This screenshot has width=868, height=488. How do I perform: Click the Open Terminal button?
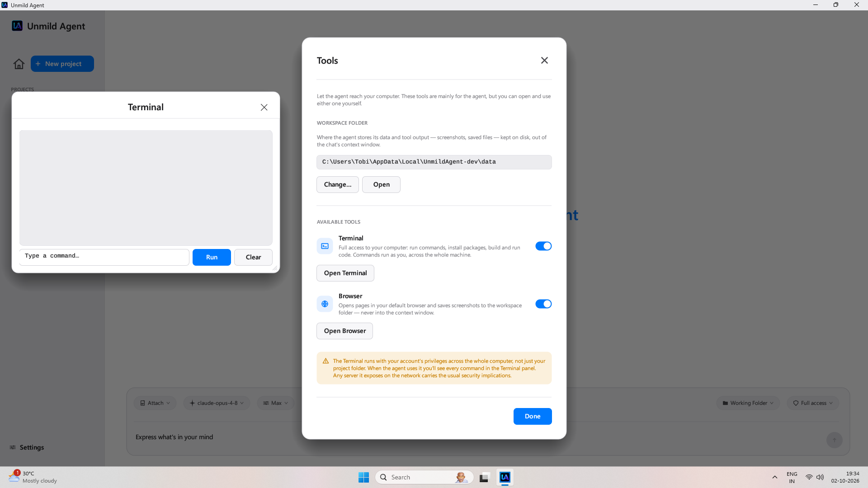tap(345, 273)
